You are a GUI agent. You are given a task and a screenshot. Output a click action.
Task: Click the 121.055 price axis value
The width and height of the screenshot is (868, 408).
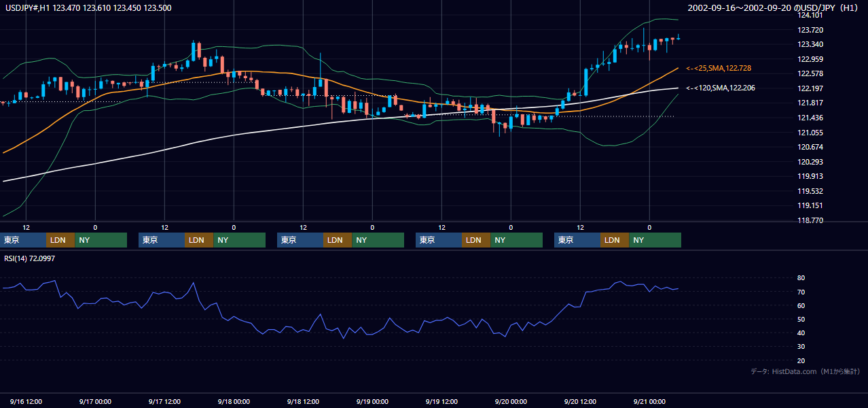(810, 133)
